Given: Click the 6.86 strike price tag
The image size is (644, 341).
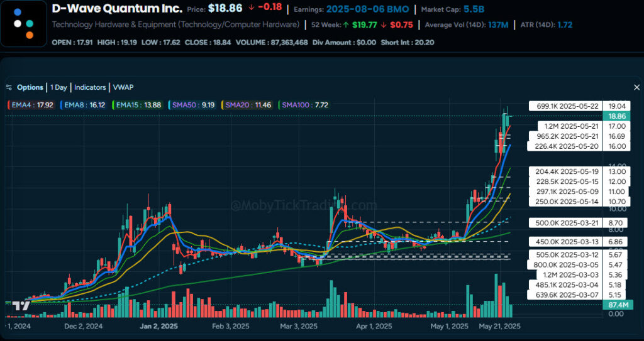Looking at the screenshot, I should pos(615,242).
